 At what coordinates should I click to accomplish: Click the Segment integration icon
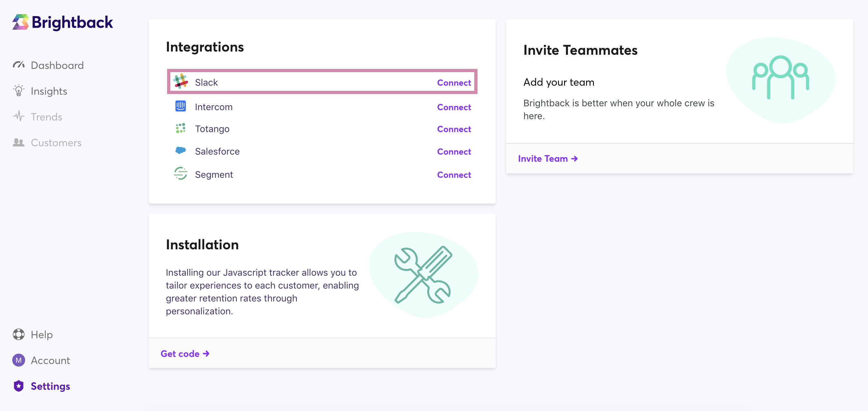[x=181, y=174]
